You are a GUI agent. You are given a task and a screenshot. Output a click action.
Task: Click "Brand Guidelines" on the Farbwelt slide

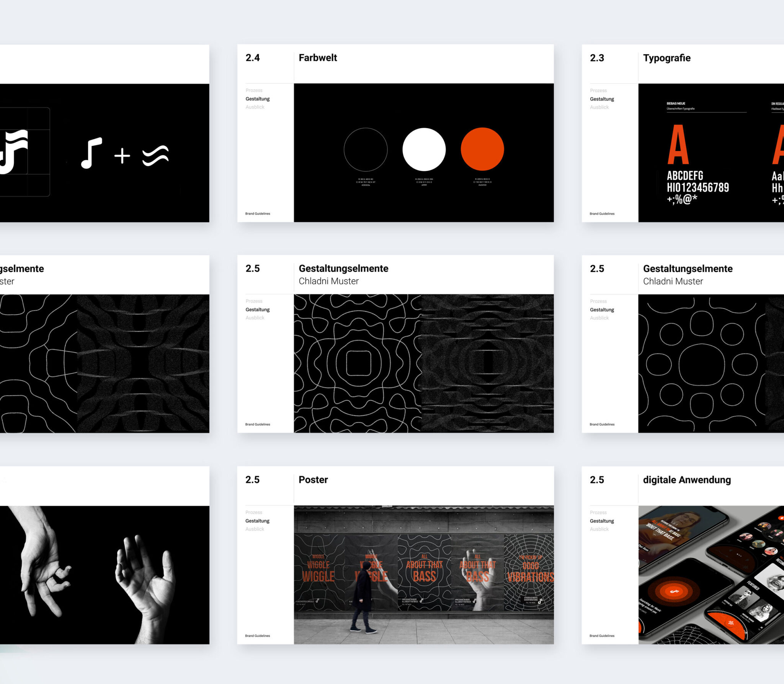(258, 214)
